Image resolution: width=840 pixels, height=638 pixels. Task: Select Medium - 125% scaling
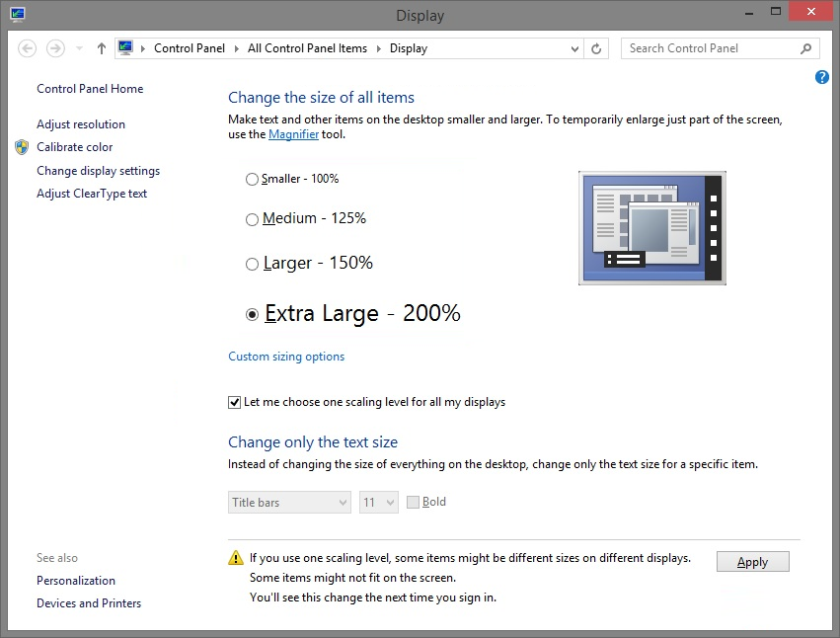(x=252, y=219)
